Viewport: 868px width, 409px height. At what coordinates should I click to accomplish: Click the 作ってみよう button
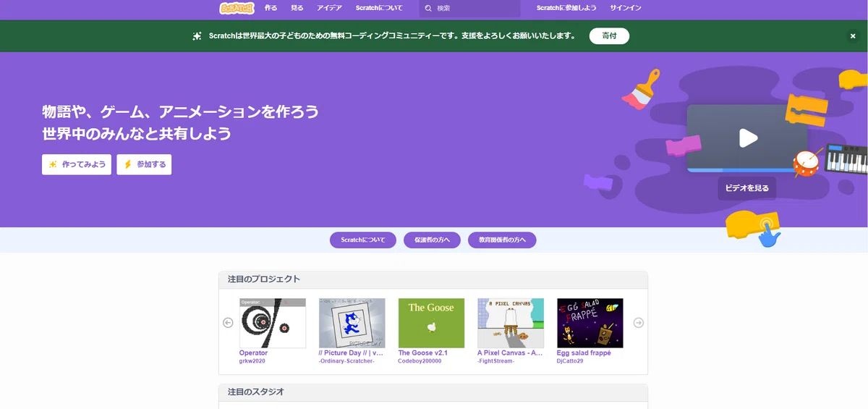click(77, 164)
